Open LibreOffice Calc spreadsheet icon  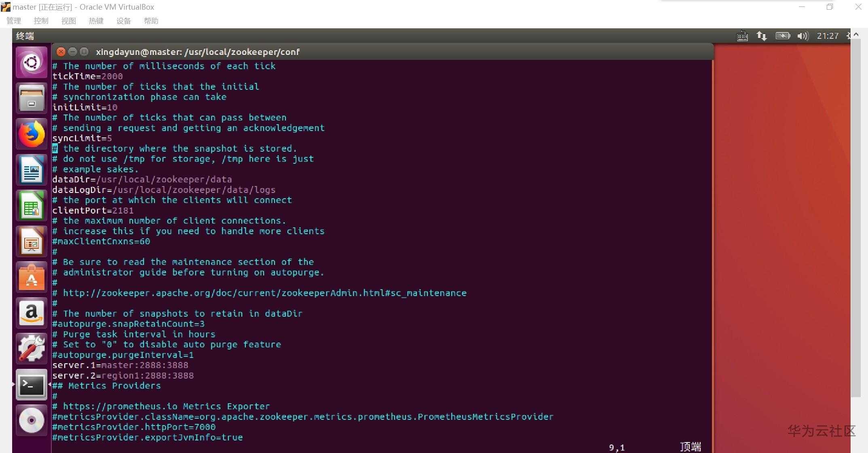click(x=32, y=206)
